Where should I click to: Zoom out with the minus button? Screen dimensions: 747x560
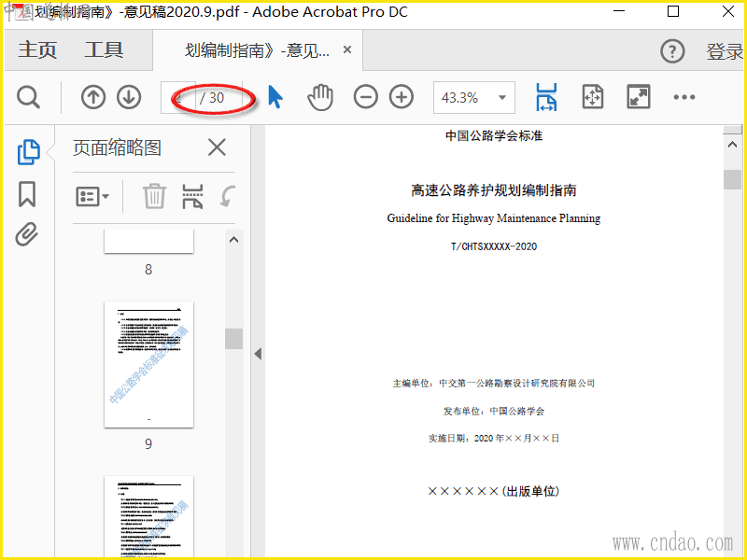click(x=365, y=97)
